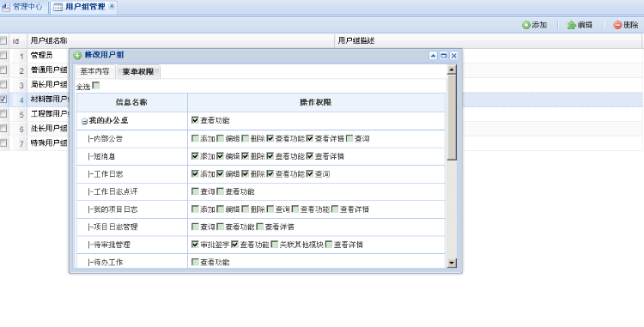Uncheck 查询 permission for 工作日志

(x=310, y=173)
